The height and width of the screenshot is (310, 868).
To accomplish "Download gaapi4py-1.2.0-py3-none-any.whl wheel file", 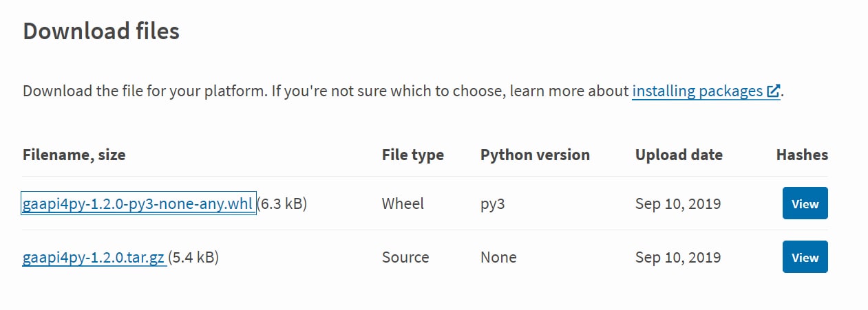I will [139, 203].
